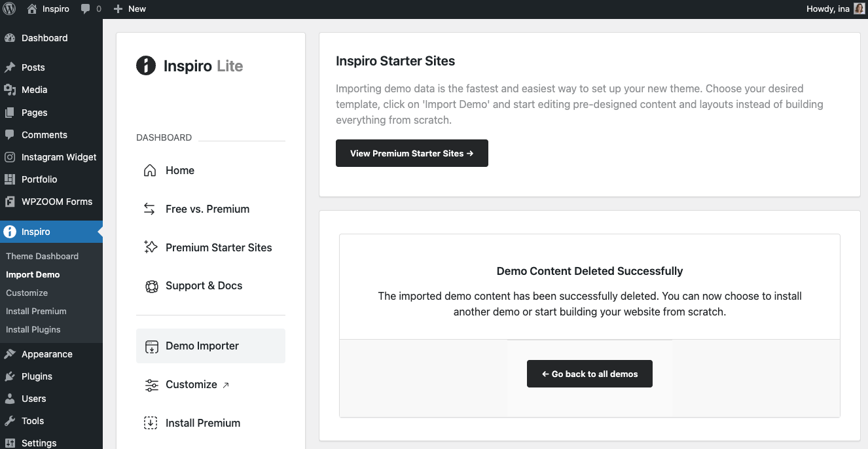The image size is (868, 449).
Task: Open the Instagram Widget menu
Action: coord(58,157)
